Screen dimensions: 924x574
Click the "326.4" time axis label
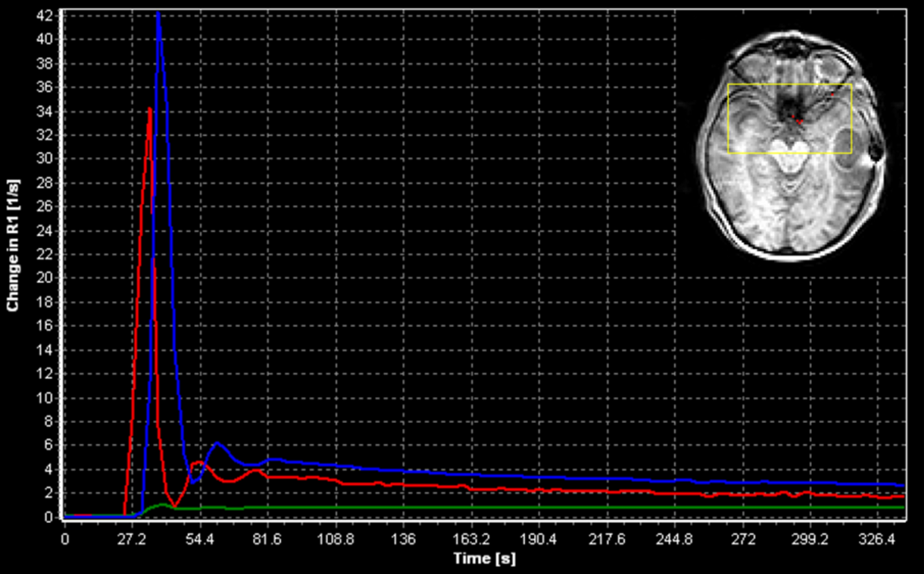click(877, 540)
